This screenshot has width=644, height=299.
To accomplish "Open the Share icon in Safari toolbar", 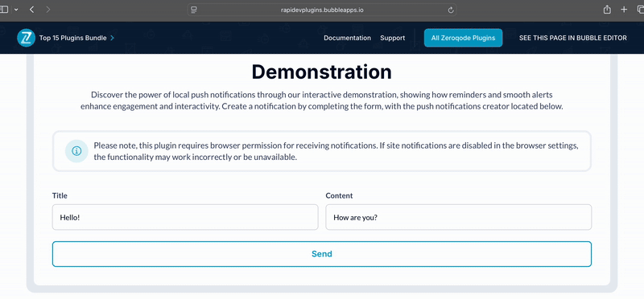I will [607, 10].
